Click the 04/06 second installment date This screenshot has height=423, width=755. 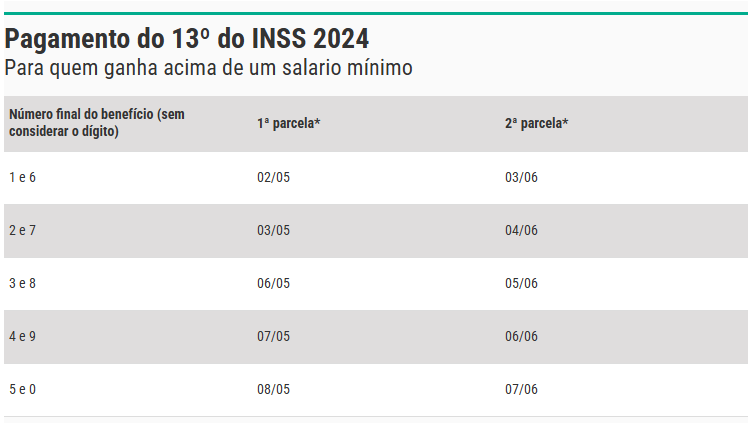(x=521, y=231)
